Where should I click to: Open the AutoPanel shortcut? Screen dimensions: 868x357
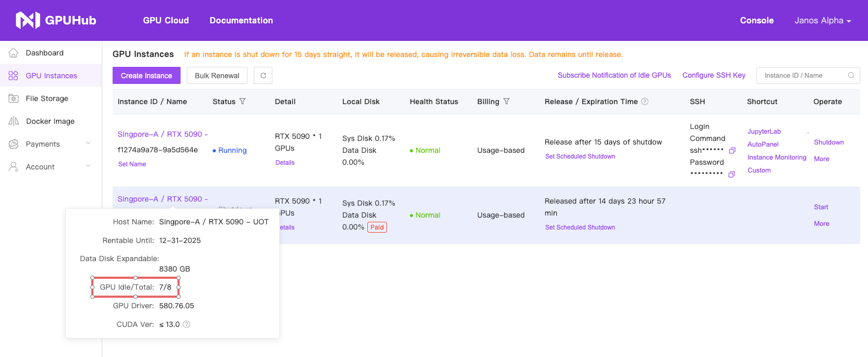tap(763, 145)
